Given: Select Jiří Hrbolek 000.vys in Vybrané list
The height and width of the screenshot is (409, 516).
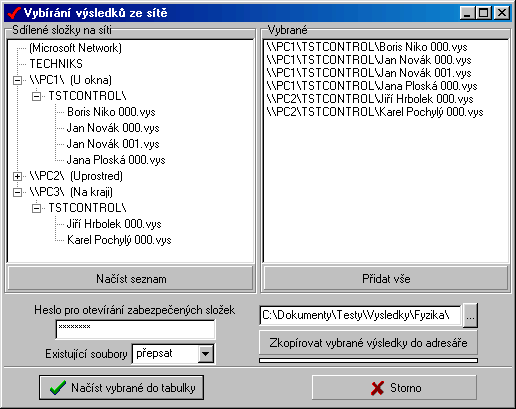Looking at the screenshot, I should 370,99.
